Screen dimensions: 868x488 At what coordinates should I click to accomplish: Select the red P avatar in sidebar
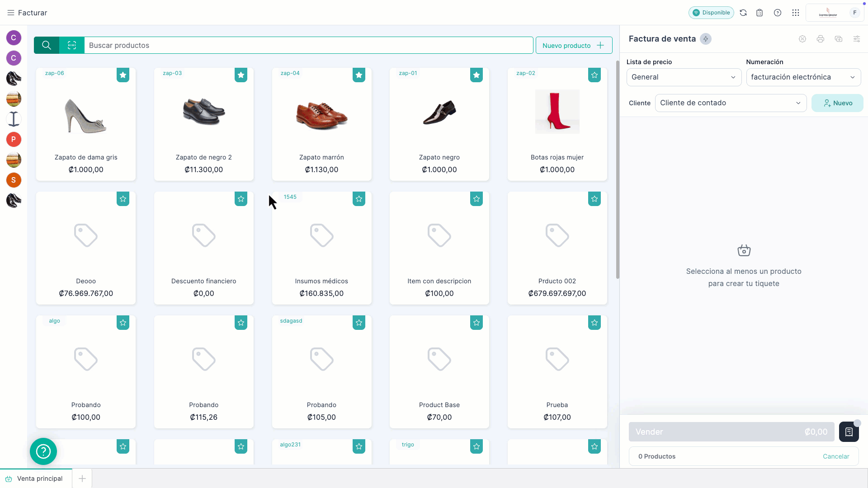coord(14,139)
